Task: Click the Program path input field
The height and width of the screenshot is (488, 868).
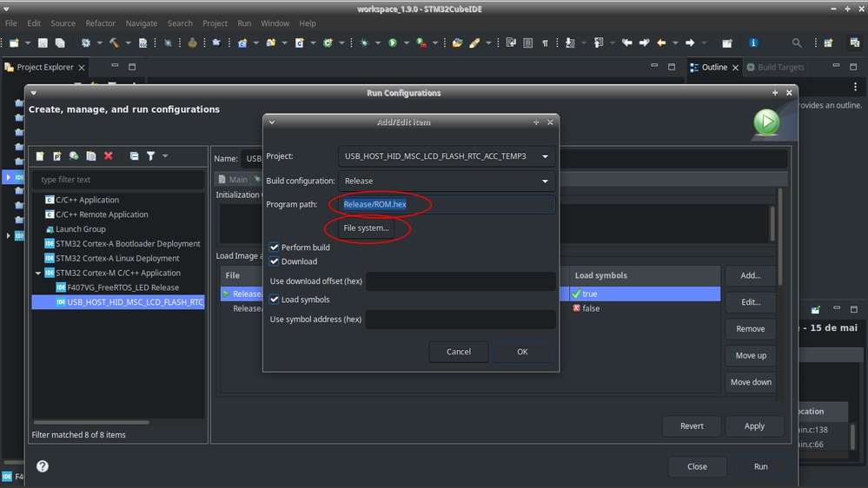Action: tap(447, 204)
